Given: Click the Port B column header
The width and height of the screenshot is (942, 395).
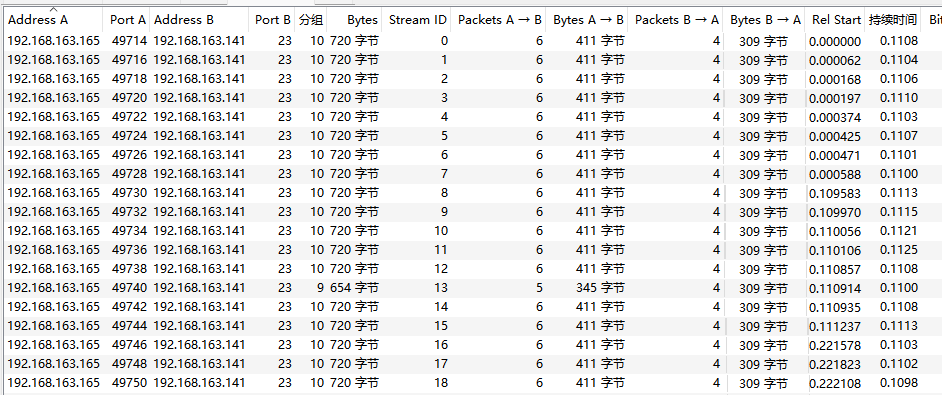Looking at the screenshot, I should [x=272, y=19].
